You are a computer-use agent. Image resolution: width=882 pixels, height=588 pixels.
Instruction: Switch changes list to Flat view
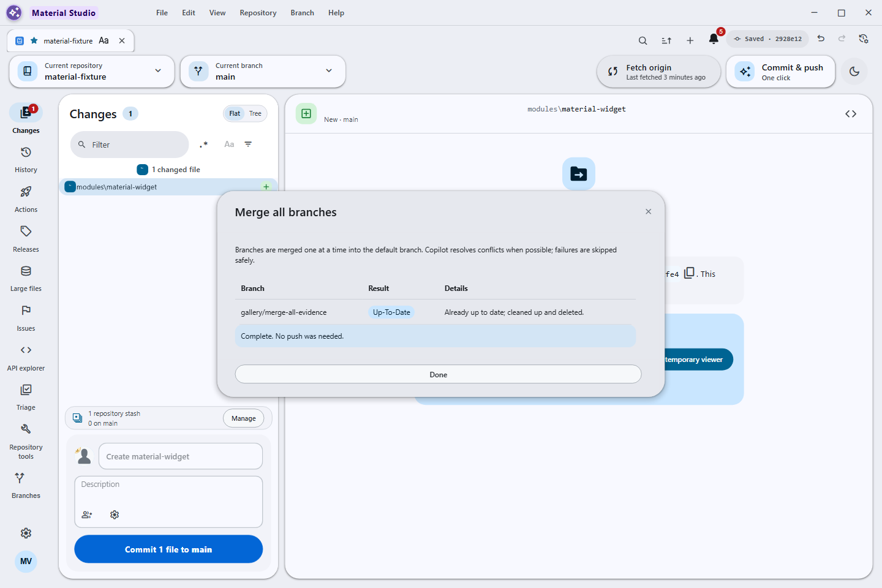click(x=235, y=114)
